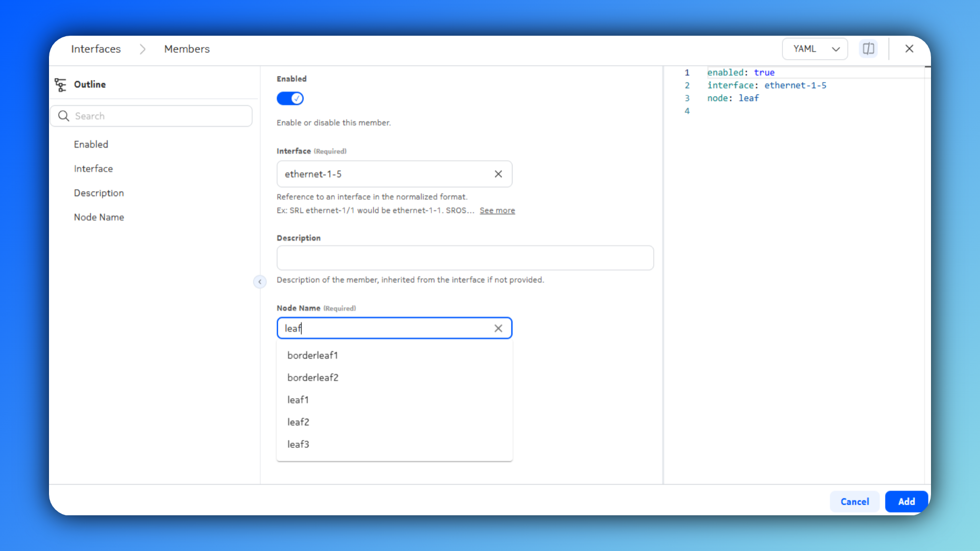
Task: Close the Members dialog
Action: [909, 48]
